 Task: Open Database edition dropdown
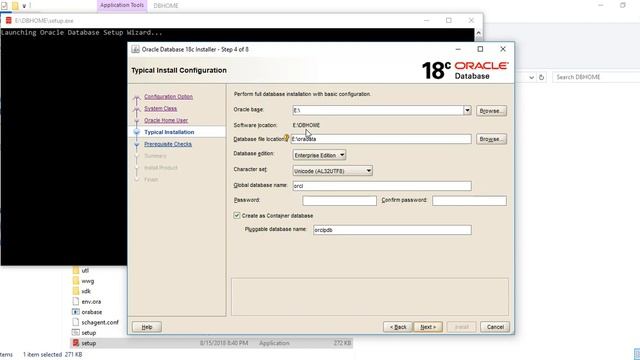(x=319, y=155)
